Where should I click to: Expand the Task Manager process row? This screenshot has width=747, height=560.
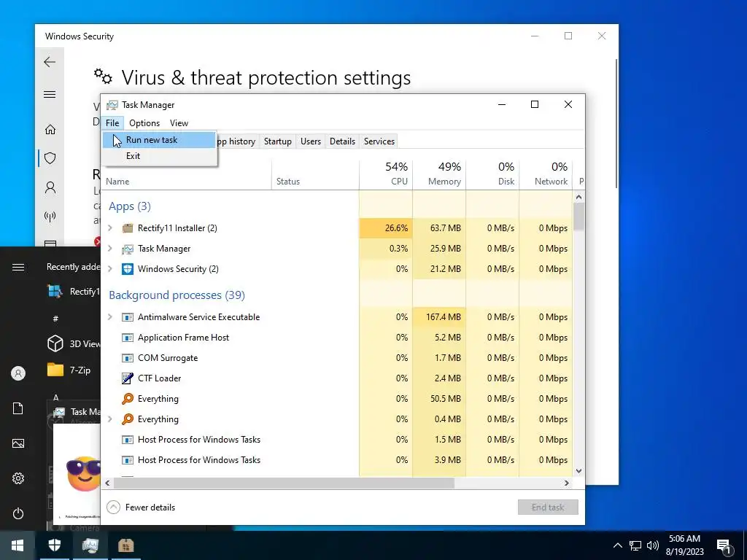coord(110,249)
